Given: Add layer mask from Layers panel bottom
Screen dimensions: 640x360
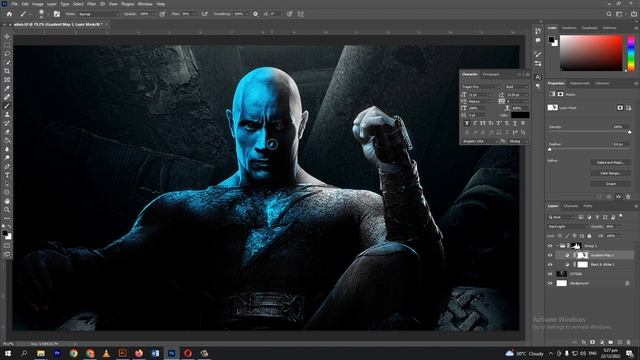Looking at the screenshot, I should click(592, 342).
